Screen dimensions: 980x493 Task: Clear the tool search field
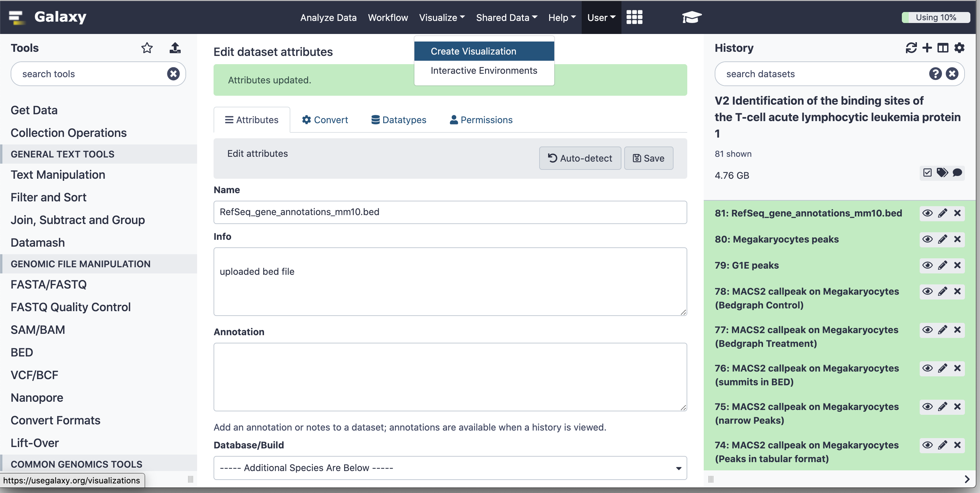[x=173, y=74]
